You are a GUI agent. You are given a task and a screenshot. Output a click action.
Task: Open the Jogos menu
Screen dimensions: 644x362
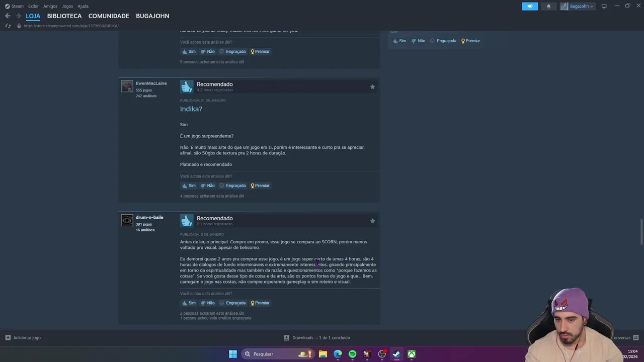click(67, 6)
